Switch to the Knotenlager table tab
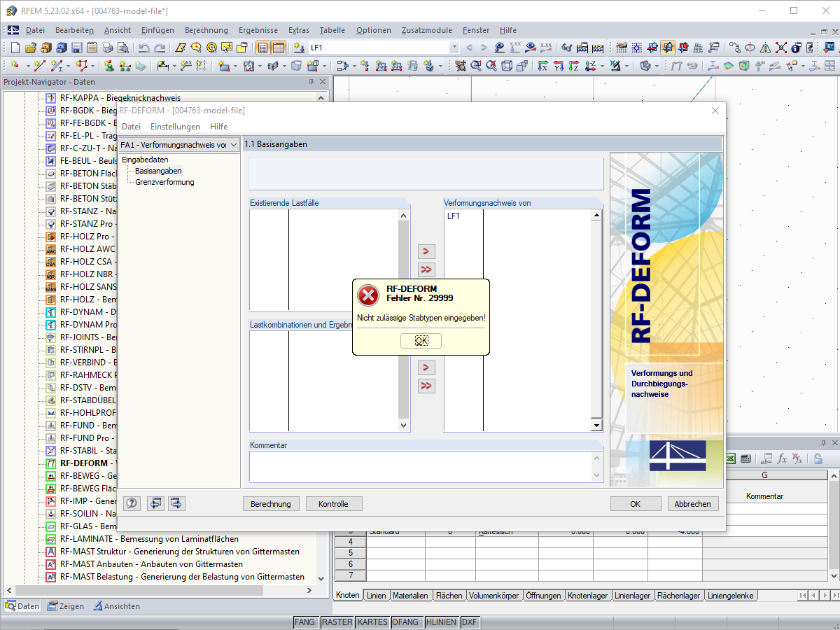The height and width of the screenshot is (630, 840). tap(587, 596)
